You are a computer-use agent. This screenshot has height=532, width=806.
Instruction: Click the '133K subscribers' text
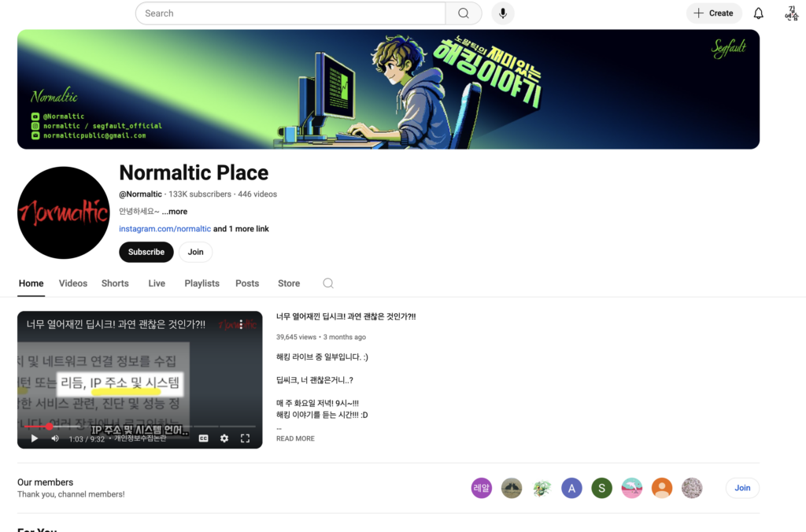(200, 194)
